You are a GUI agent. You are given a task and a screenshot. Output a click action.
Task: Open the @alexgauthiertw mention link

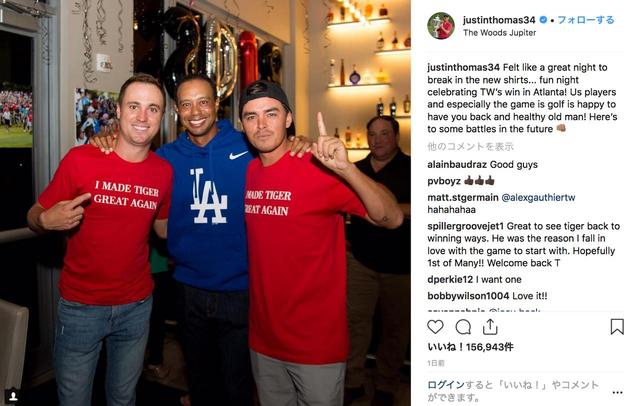pyautogui.click(x=538, y=197)
